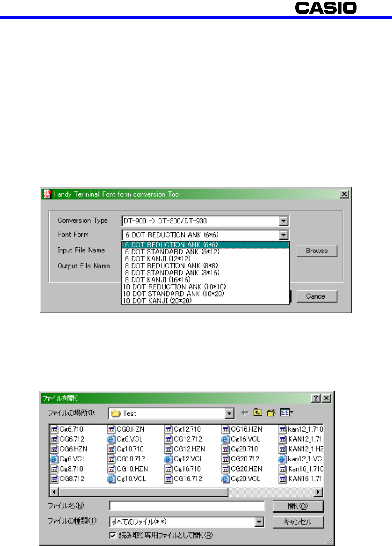Select the Cg16.710 file icon
The image size is (392, 546).
point(168,469)
